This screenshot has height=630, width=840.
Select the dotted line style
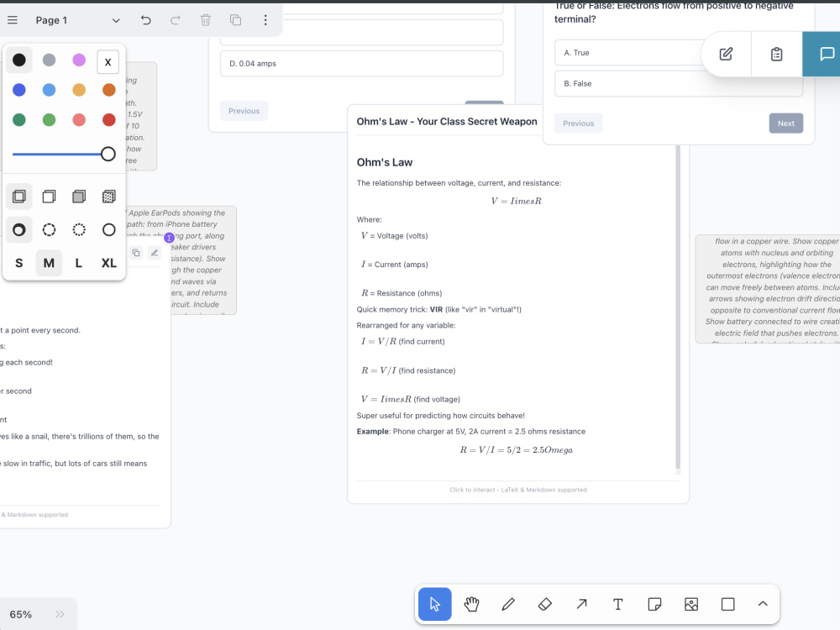point(79,230)
